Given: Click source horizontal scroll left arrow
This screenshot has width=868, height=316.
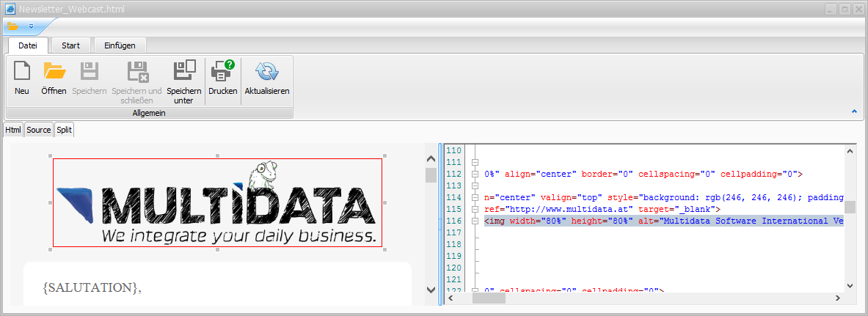Looking at the screenshot, I should tap(452, 298).
